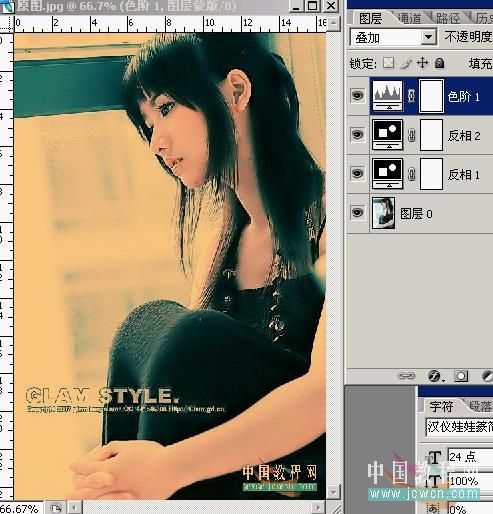The image size is (493, 514).
Task: Switch to the 字符 tab
Action: click(x=441, y=406)
